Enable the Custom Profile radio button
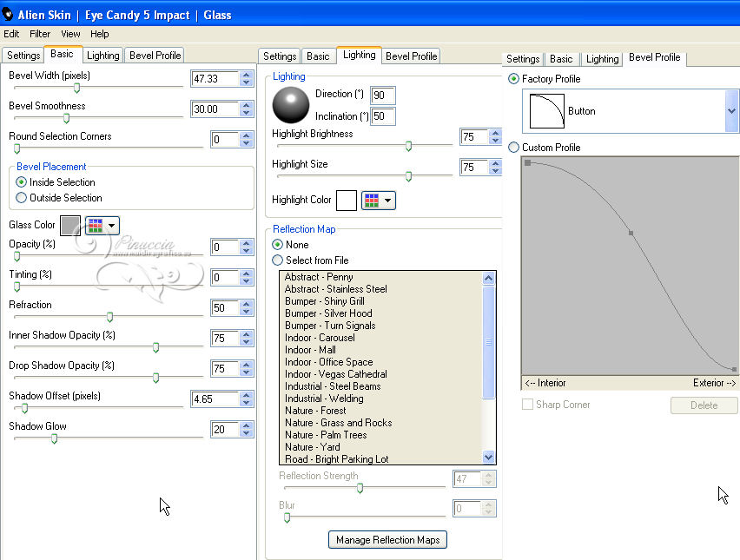The image size is (740, 560). pyautogui.click(x=514, y=148)
